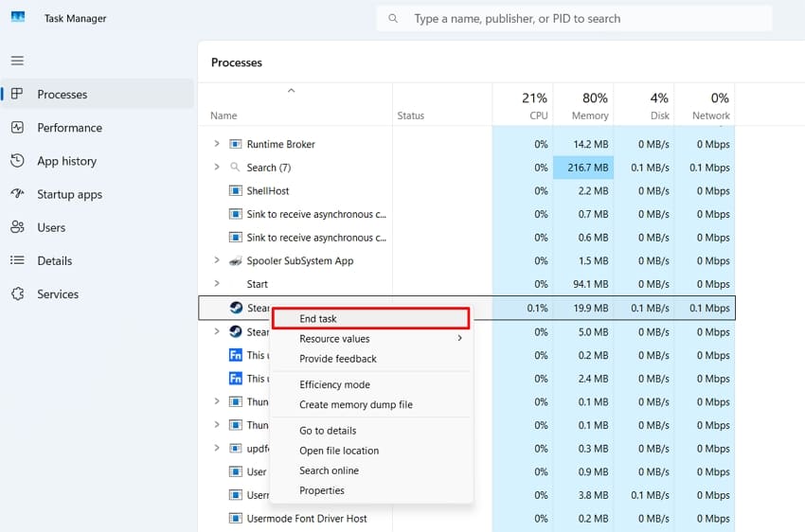Expand the Steam group with 5.0 MB

217,331
